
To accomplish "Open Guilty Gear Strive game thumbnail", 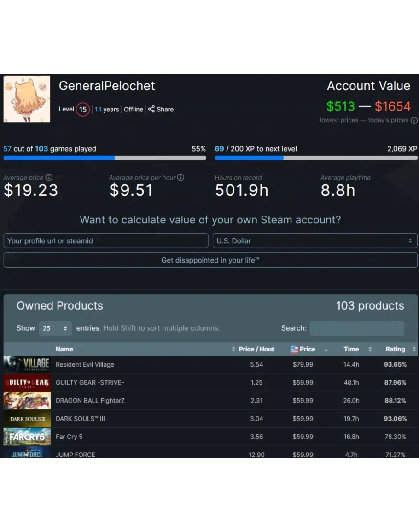I will click(27, 382).
